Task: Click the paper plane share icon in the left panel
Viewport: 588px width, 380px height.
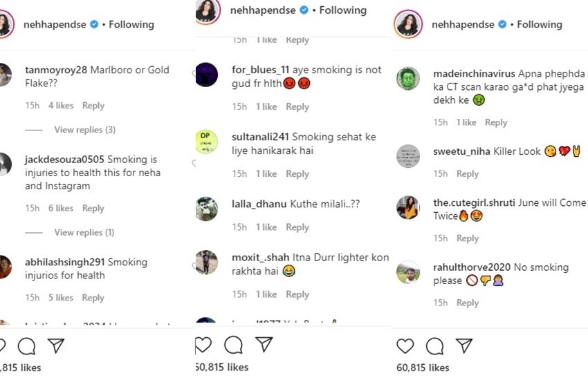Action: [56, 345]
